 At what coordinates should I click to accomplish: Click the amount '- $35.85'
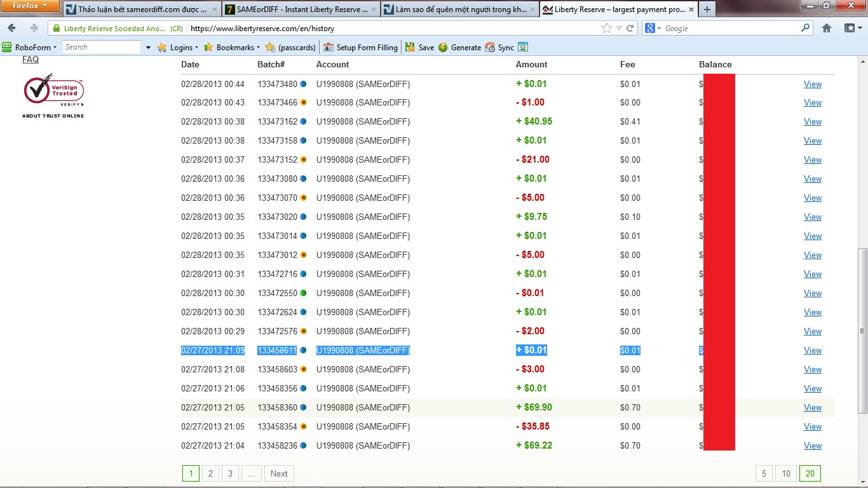(x=532, y=426)
